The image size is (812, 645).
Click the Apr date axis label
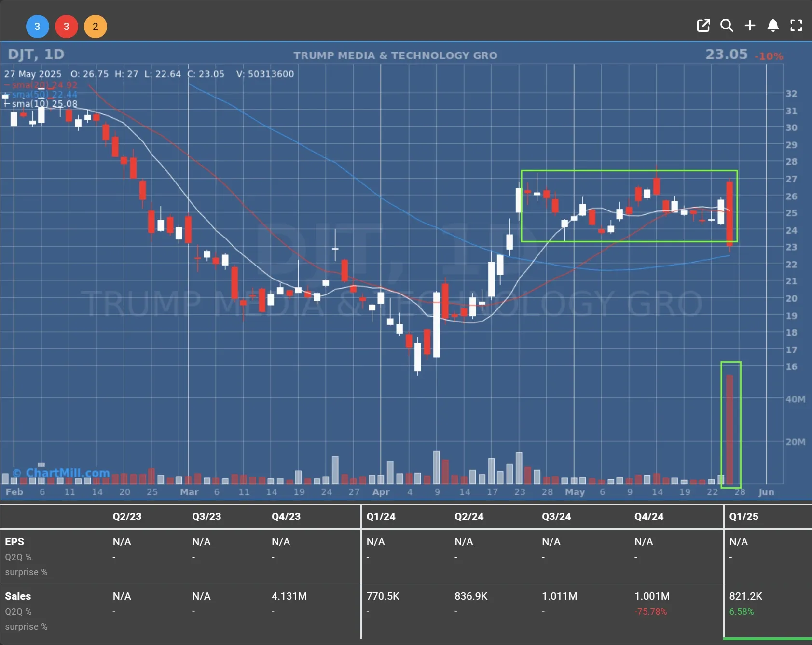point(381,492)
